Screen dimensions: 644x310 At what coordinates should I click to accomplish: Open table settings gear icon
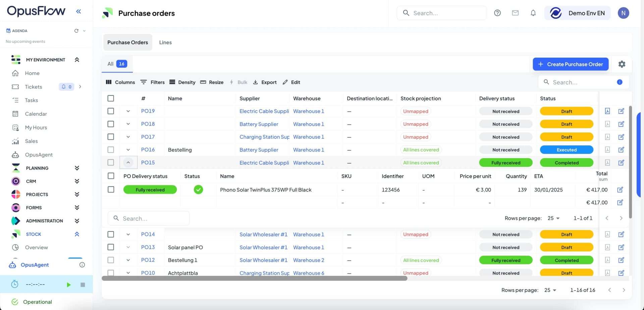tap(622, 64)
